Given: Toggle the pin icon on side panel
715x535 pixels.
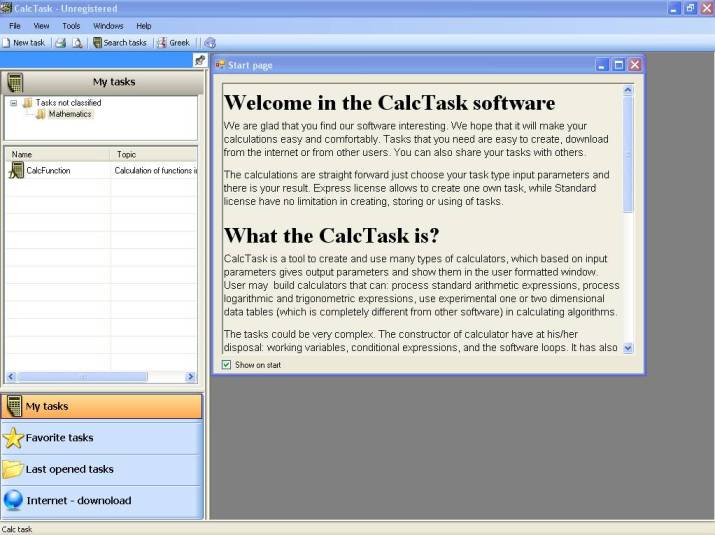Looking at the screenshot, I should point(200,60).
